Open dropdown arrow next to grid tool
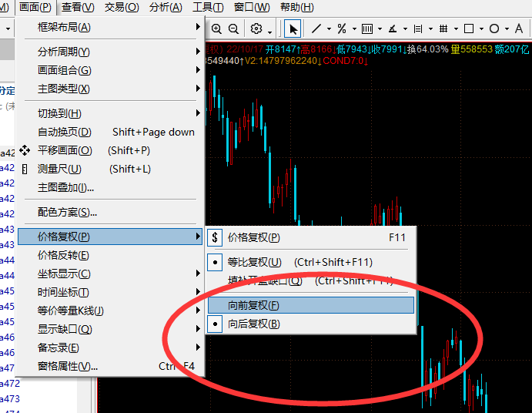Image resolution: width=532 pixels, height=413 pixels. 456,29
